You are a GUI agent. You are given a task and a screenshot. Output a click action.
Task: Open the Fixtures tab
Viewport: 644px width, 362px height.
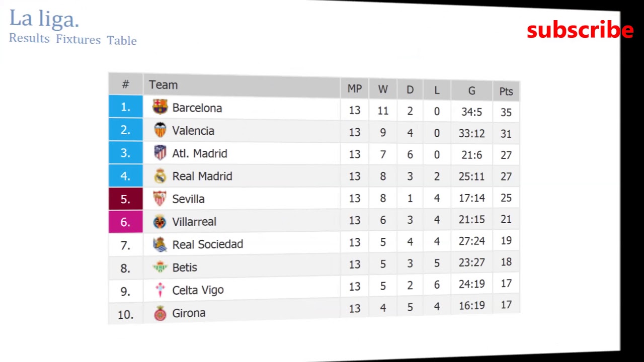pos(78,40)
